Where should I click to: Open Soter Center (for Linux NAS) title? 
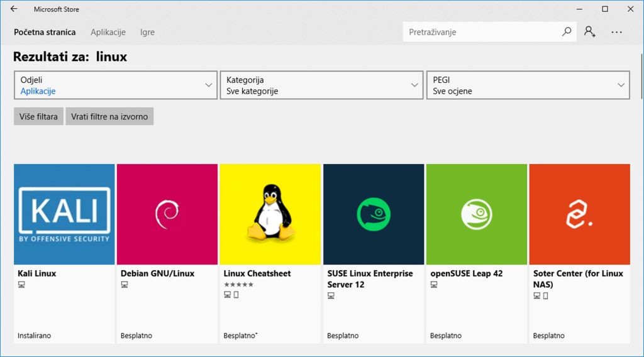click(x=579, y=278)
